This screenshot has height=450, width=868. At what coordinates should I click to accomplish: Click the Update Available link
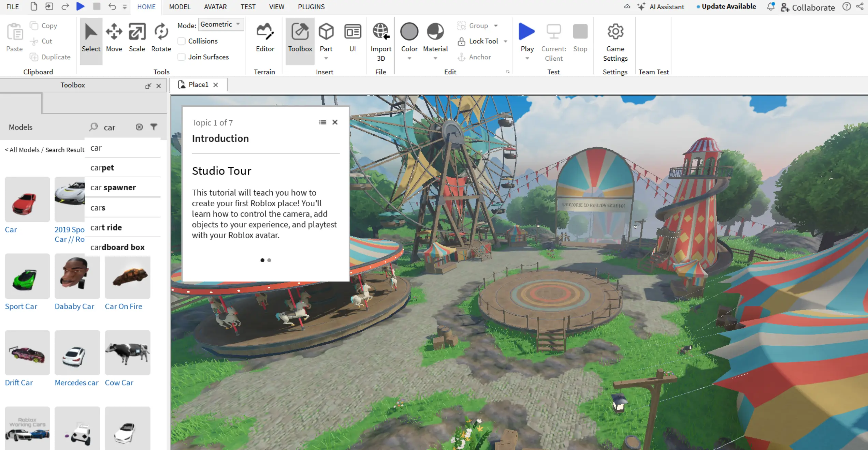(728, 6)
